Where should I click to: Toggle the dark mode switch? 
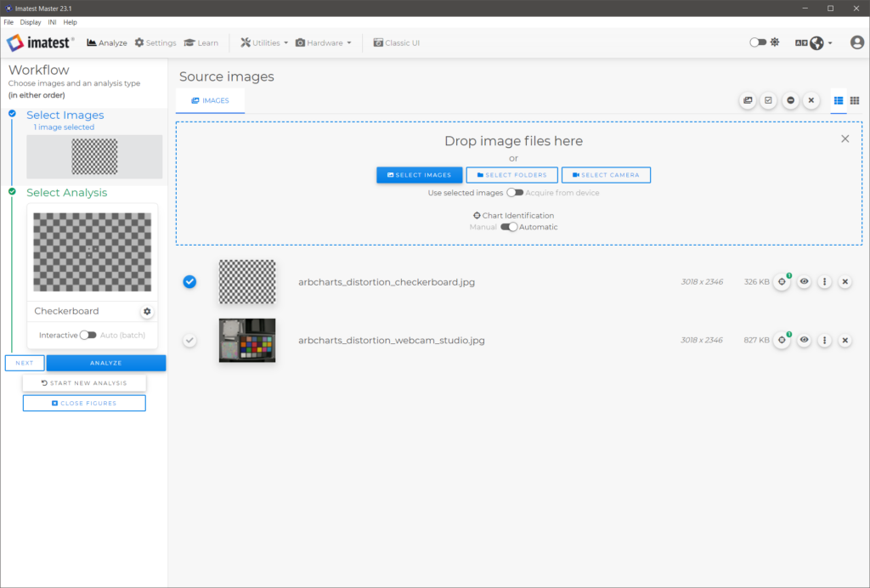[x=757, y=42]
